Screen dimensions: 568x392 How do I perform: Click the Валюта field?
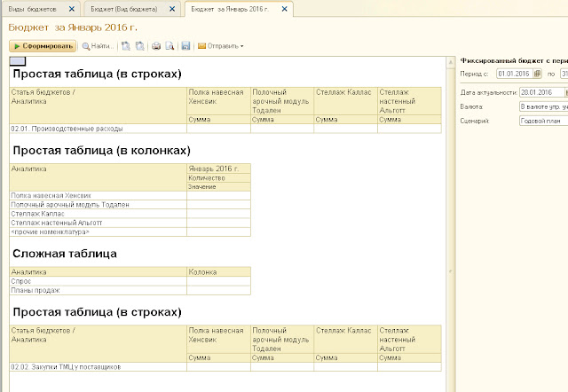[x=543, y=106]
